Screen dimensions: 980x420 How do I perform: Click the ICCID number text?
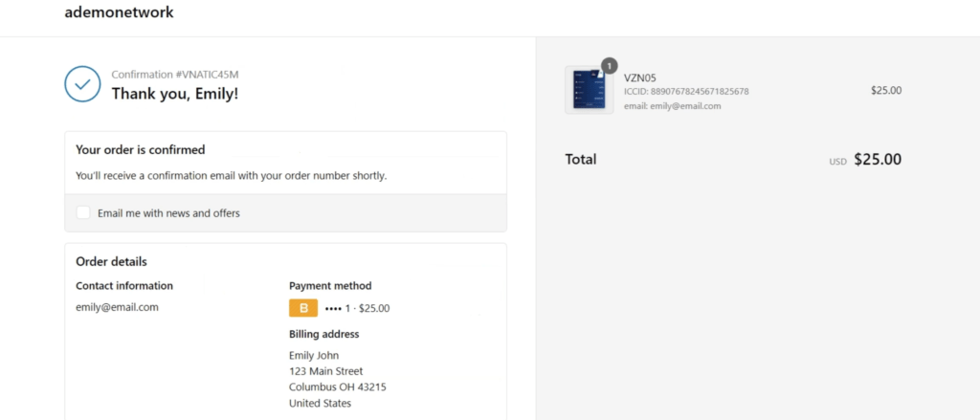[x=686, y=92]
